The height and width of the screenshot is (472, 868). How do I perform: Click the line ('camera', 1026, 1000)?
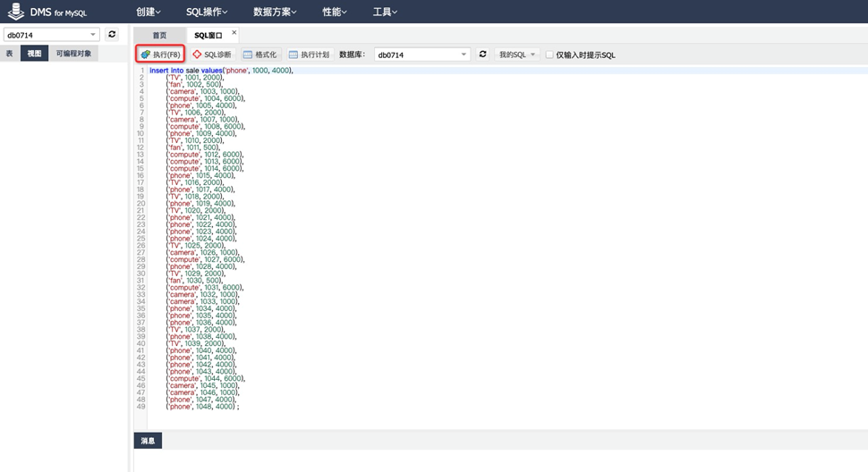(202, 253)
